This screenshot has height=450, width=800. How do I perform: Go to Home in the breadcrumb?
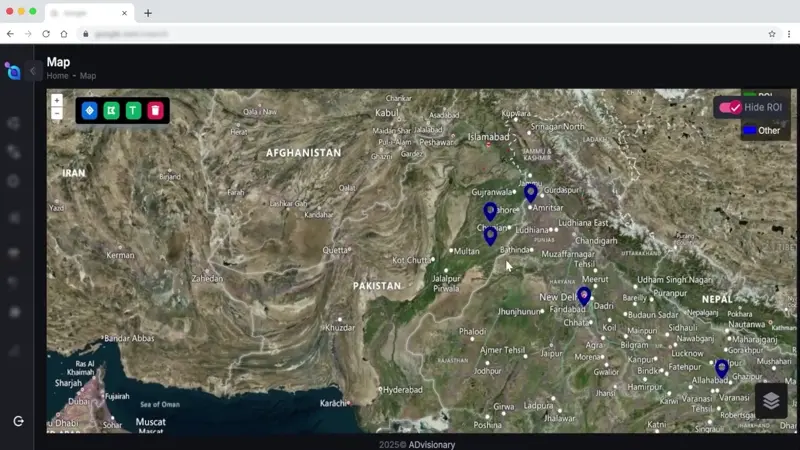pyautogui.click(x=57, y=76)
